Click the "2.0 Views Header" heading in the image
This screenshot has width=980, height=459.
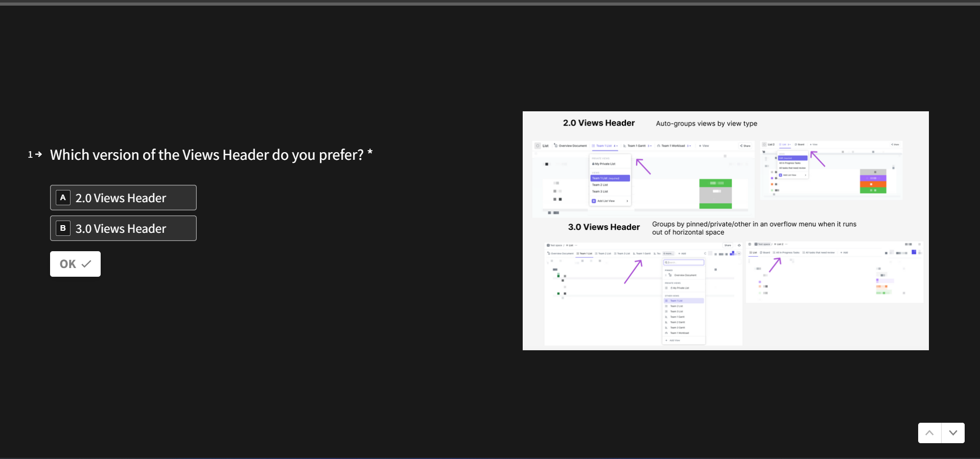(x=599, y=123)
